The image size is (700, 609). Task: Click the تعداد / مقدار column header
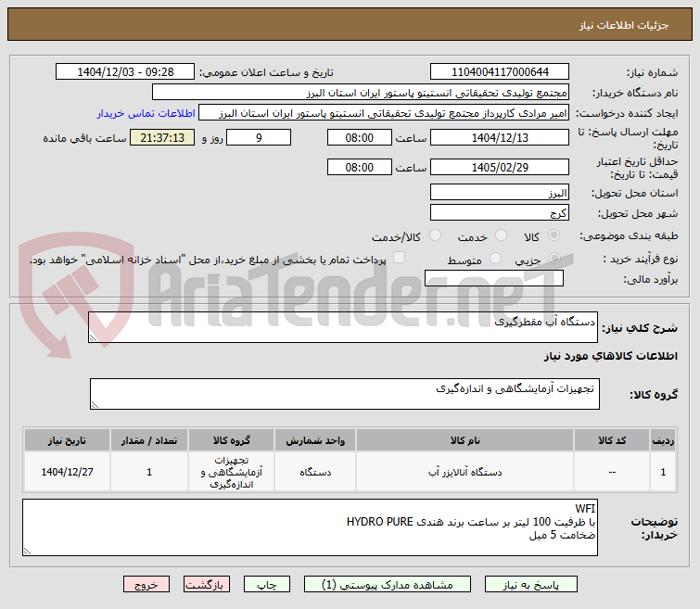149,440
